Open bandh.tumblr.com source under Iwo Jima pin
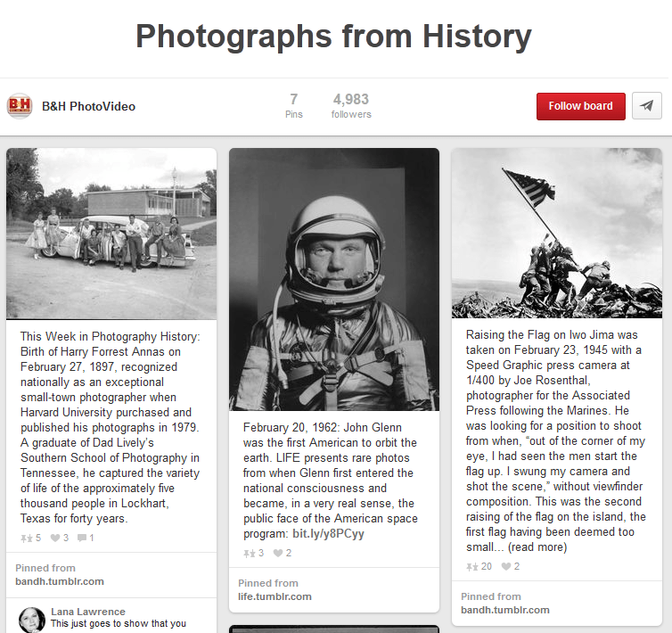Viewport: 672px width, 633px height. [504, 610]
